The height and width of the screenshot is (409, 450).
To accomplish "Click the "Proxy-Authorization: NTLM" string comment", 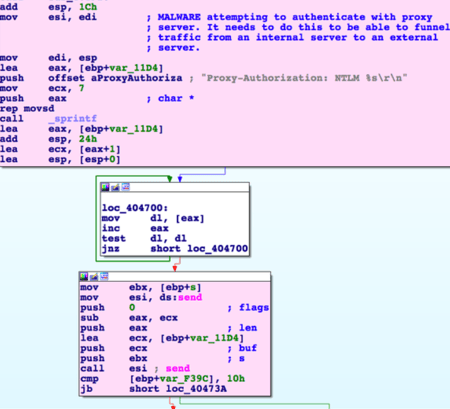I will (304, 78).
